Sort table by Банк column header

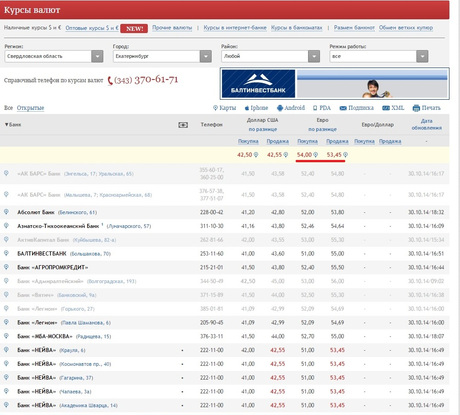point(13,125)
